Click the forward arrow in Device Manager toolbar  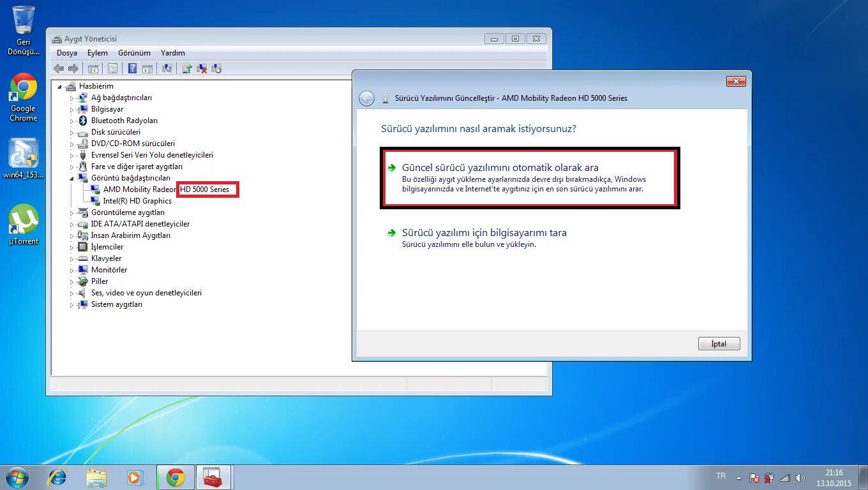[x=73, y=68]
